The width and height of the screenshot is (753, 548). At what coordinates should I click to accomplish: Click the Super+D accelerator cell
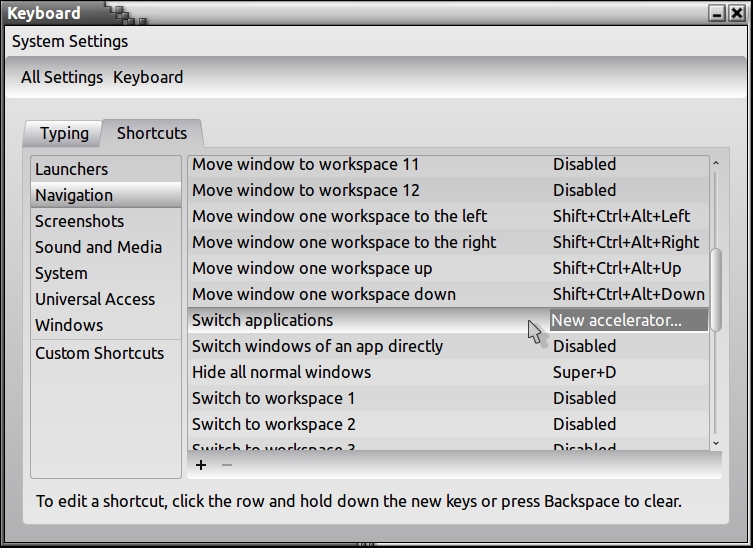585,372
